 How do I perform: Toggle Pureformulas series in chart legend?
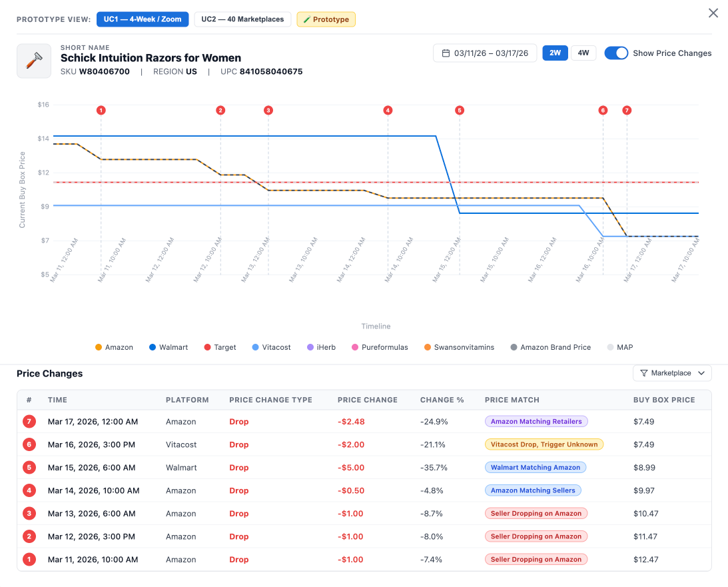(x=380, y=347)
